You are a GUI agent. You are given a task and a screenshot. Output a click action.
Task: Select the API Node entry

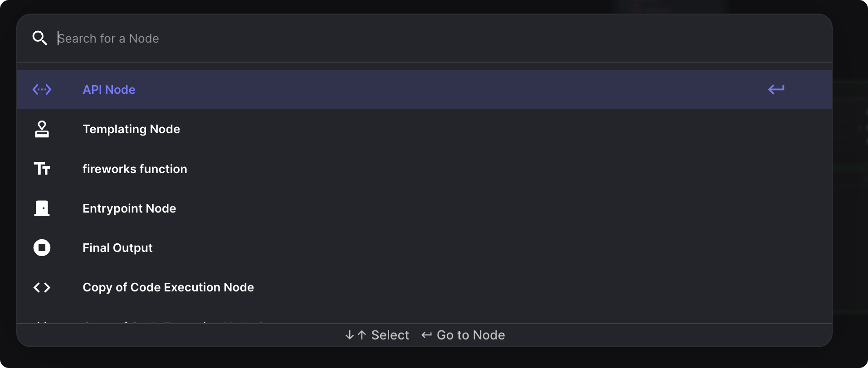[109, 90]
